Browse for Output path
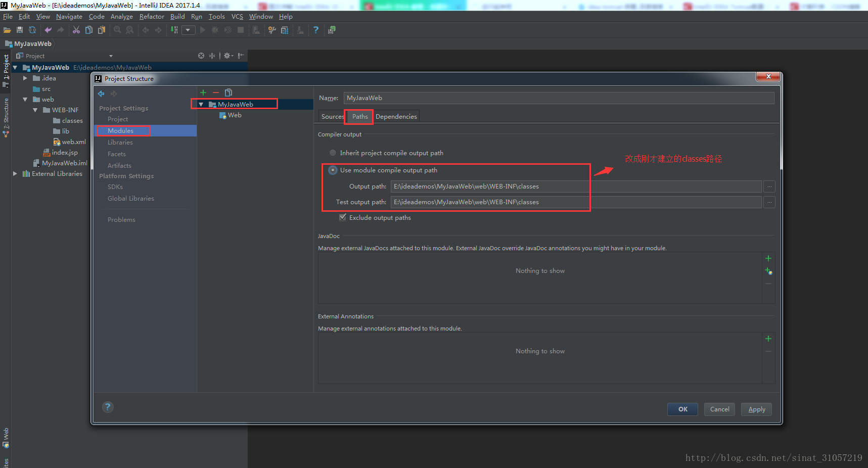 coord(769,186)
